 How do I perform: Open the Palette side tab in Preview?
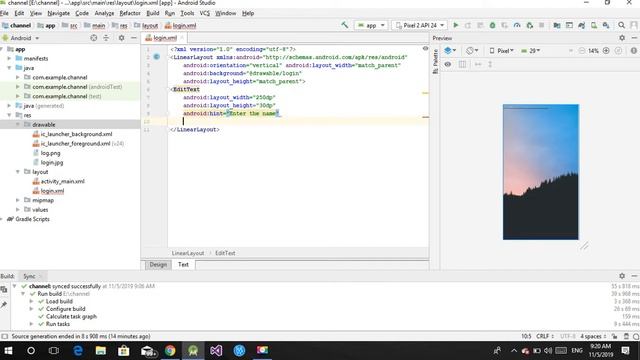pos(435,61)
